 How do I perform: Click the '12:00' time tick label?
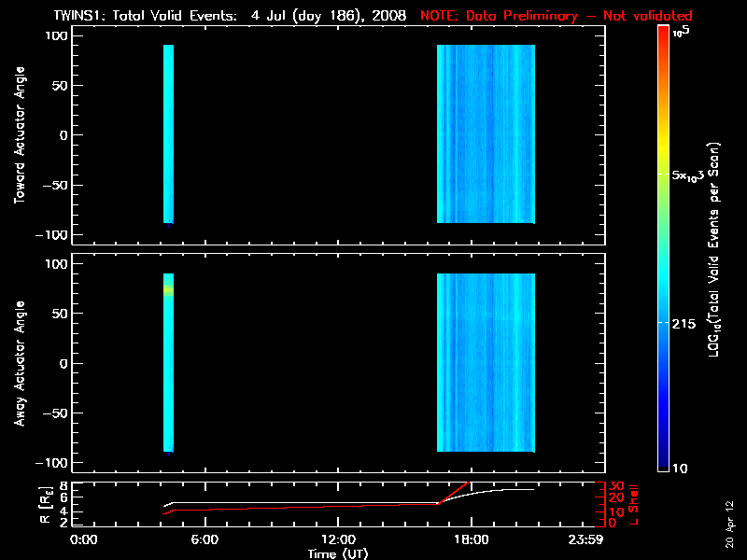[x=338, y=539]
